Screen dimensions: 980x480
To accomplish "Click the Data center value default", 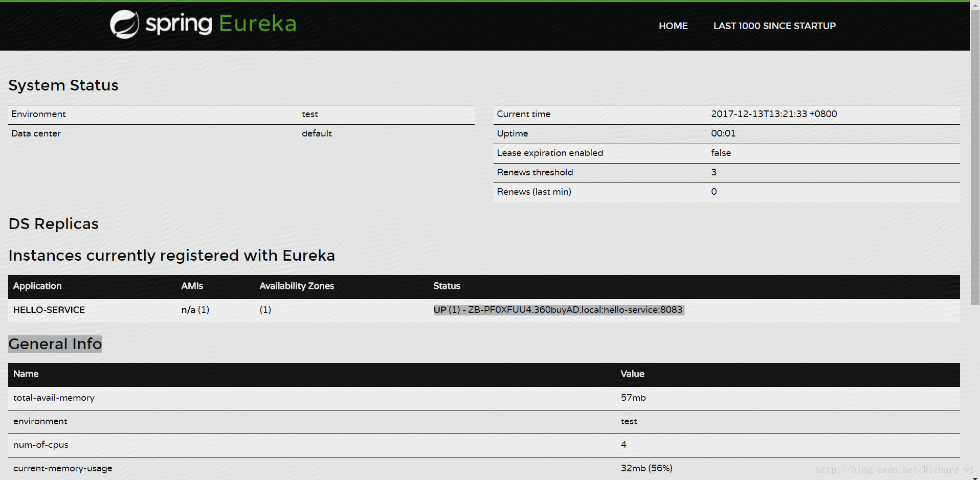I will click(x=317, y=133).
